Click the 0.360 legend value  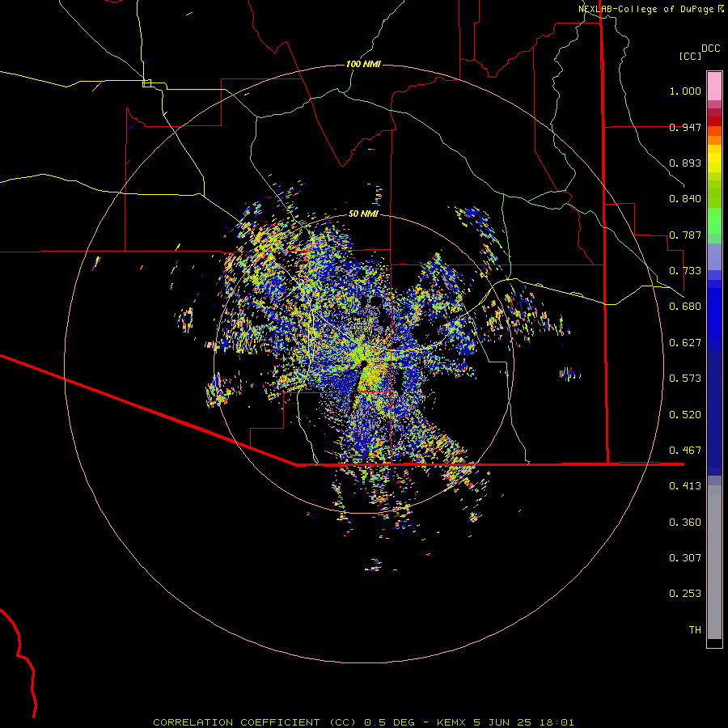pyautogui.click(x=685, y=523)
